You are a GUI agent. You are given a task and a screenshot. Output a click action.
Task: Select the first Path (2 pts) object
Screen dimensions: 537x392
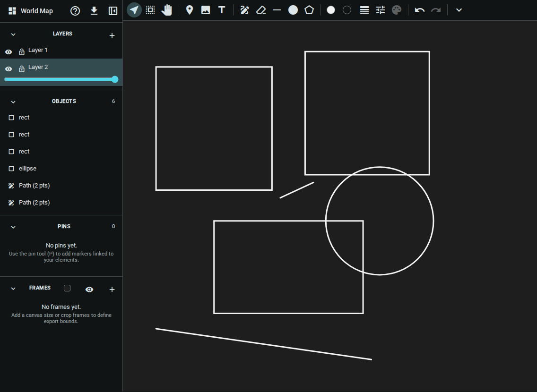tap(61, 186)
